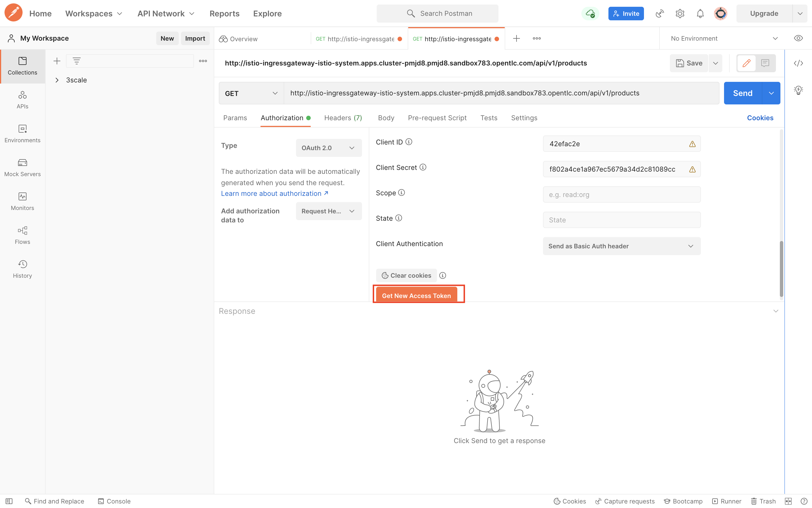Click the State info icon
This screenshot has height=508, width=812.
399,218
